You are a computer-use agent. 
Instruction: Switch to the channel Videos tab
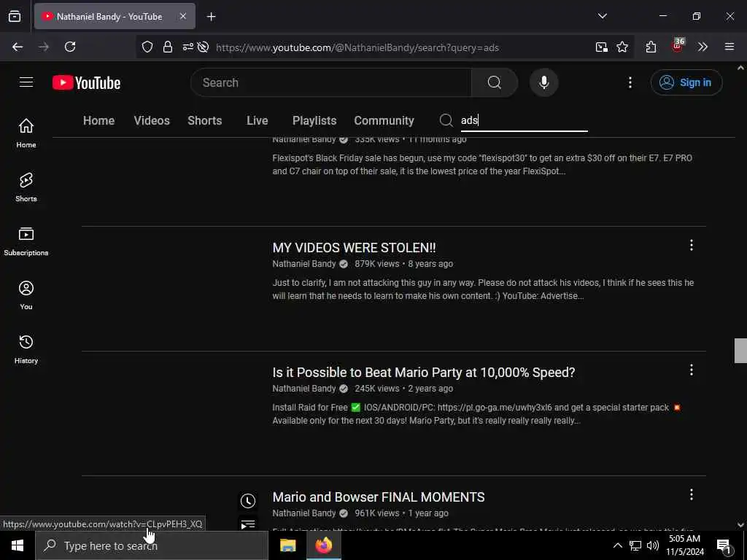pos(152,120)
